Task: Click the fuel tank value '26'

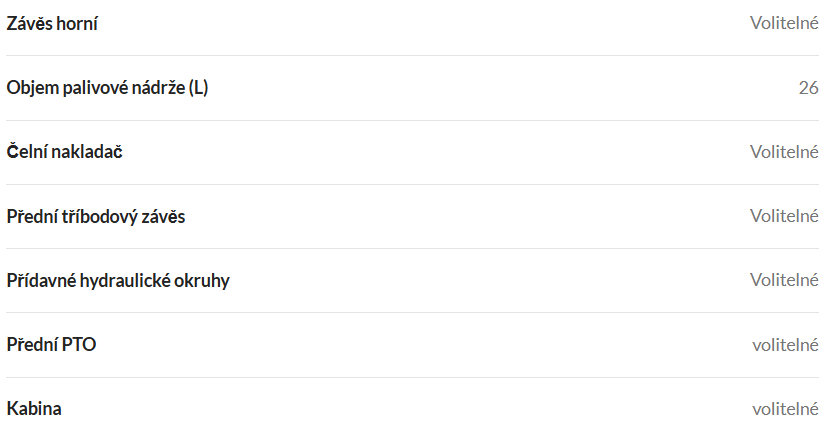Action: pos(808,88)
